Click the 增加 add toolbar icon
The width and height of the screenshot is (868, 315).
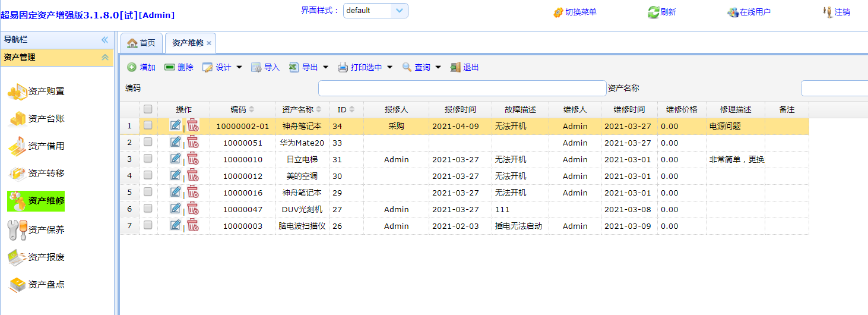tap(132, 68)
